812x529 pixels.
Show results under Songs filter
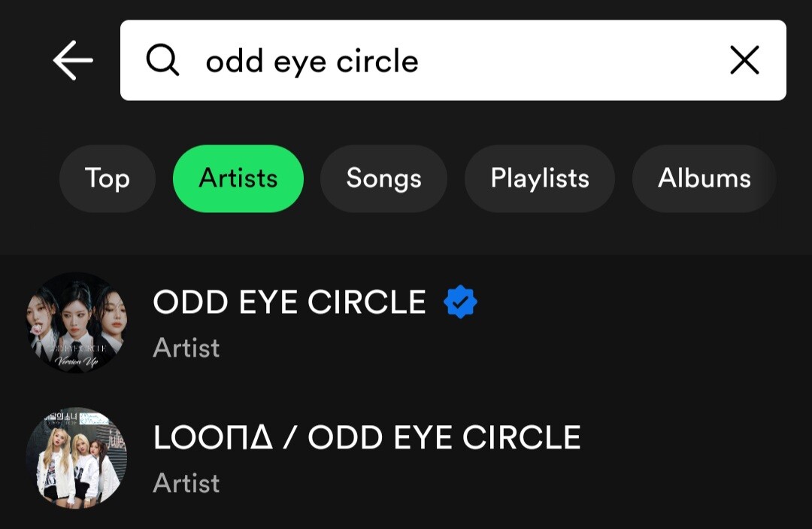[383, 178]
